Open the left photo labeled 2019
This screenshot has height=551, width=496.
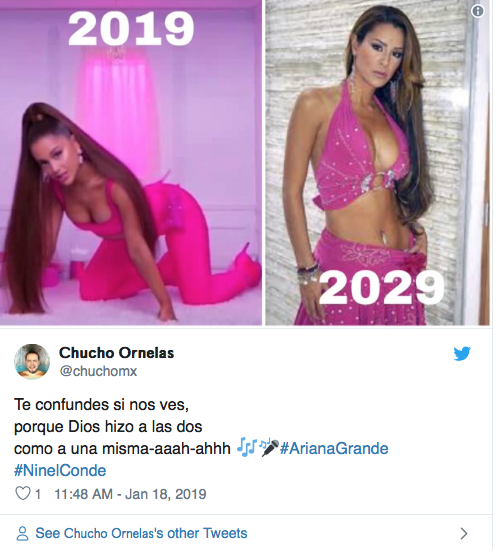click(x=131, y=162)
